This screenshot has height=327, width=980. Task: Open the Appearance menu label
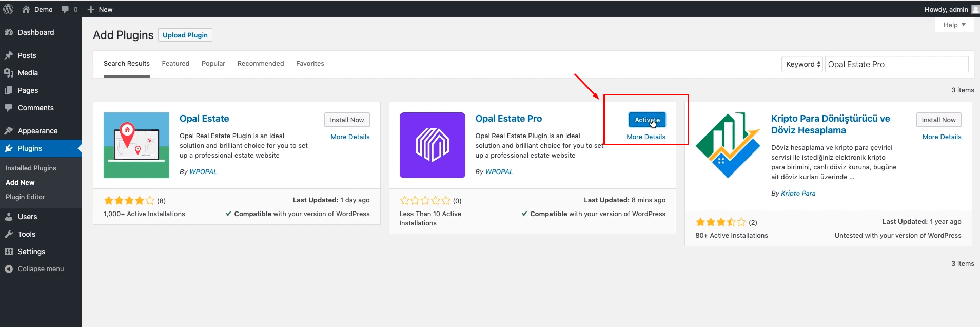click(37, 131)
